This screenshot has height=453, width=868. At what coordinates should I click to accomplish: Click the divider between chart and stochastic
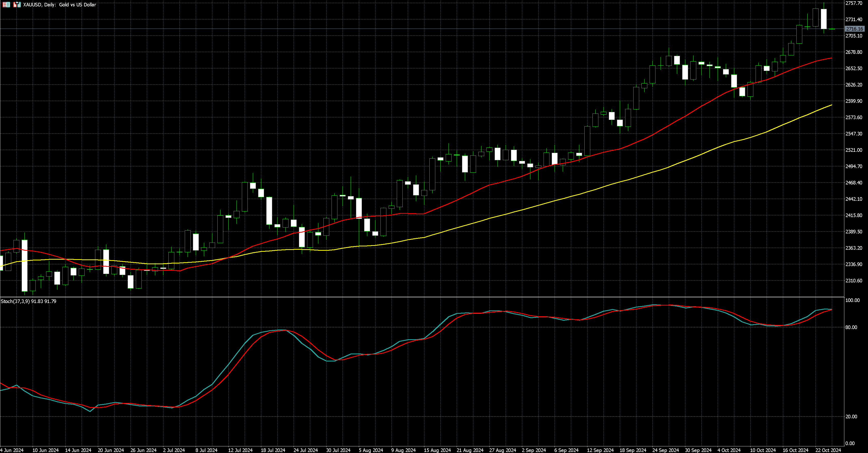pyautogui.click(x=421, y=297)
